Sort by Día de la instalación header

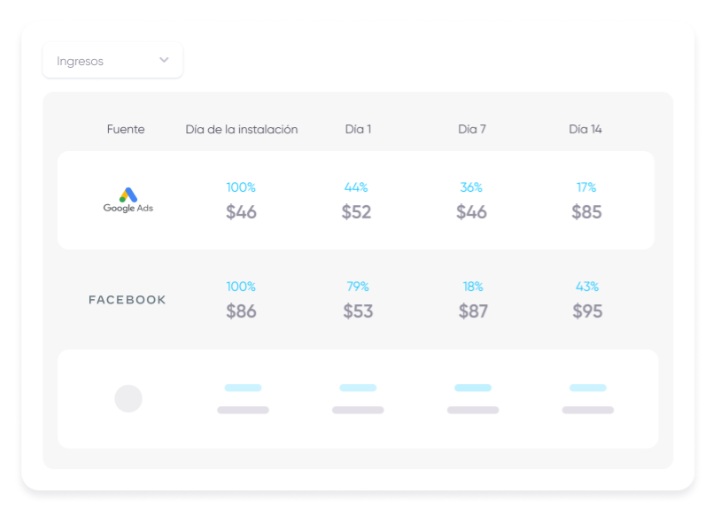(241, 129)
